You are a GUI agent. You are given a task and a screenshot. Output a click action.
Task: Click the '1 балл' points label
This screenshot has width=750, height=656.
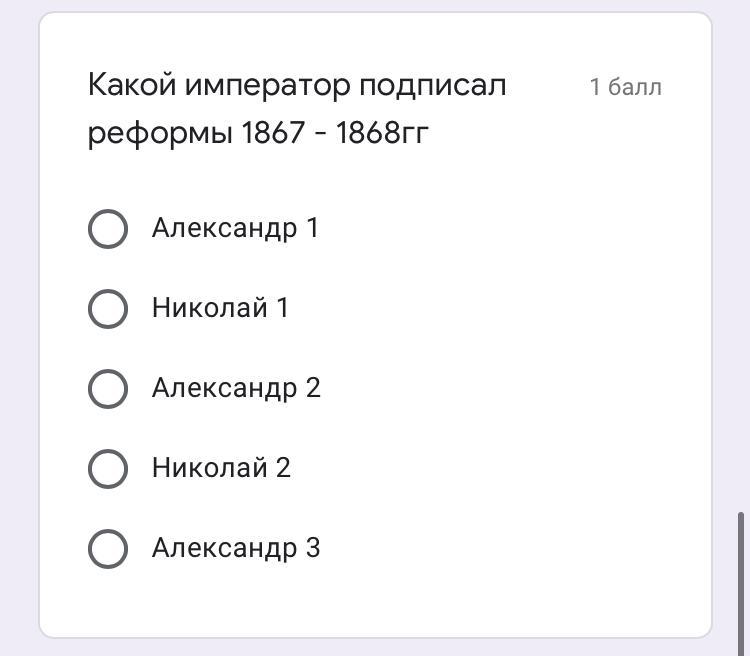626,87
